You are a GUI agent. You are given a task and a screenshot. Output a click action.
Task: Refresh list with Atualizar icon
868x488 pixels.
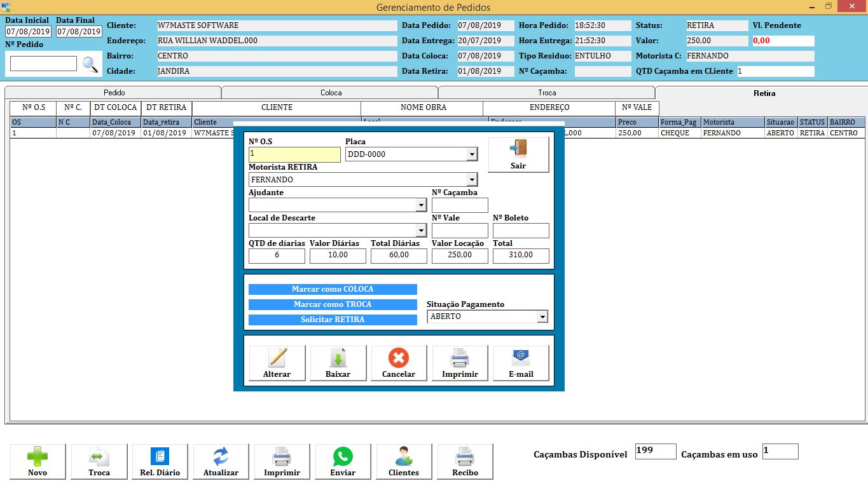pyautogui.click(x=221, y=457)
